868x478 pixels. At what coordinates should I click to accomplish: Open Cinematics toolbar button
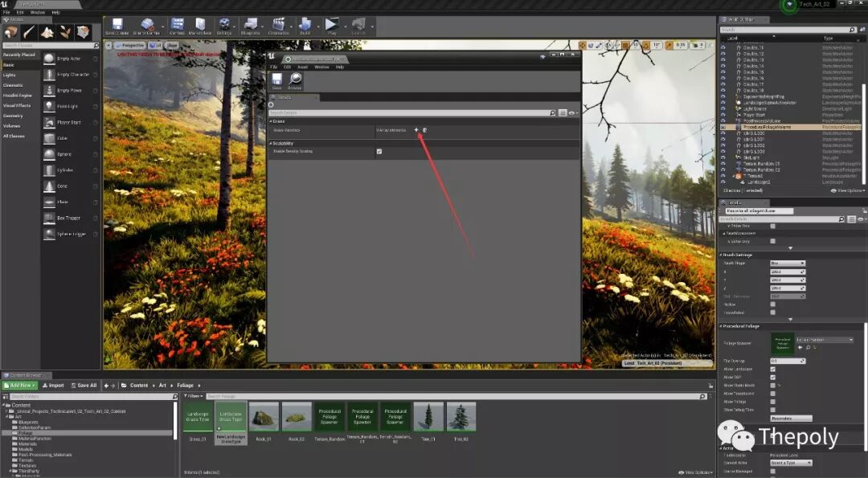pyautogui.click(x=278, y=26)
